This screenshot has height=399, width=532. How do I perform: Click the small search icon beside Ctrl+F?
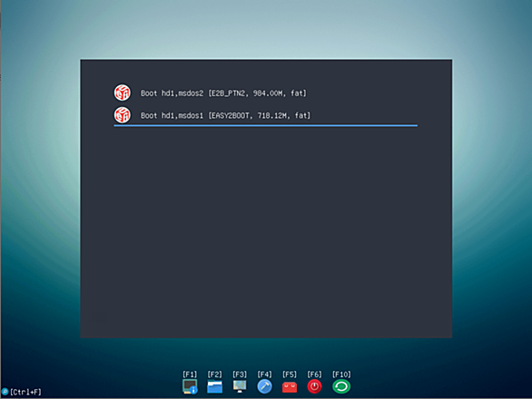5,392
